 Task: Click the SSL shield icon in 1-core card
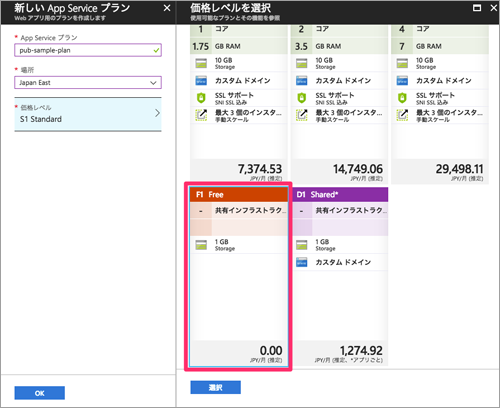point(201,98)
